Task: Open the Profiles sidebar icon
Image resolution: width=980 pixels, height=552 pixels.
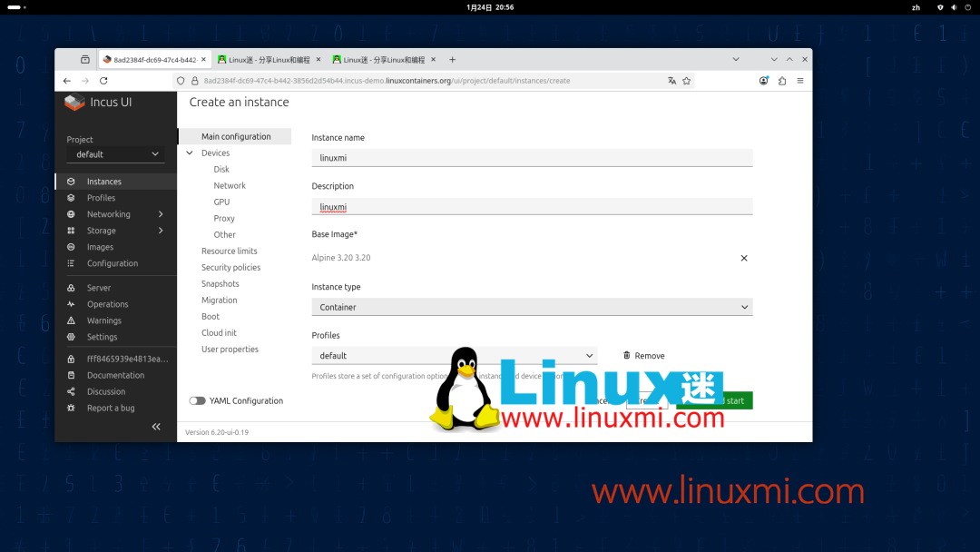Action: tap(71, 198)
